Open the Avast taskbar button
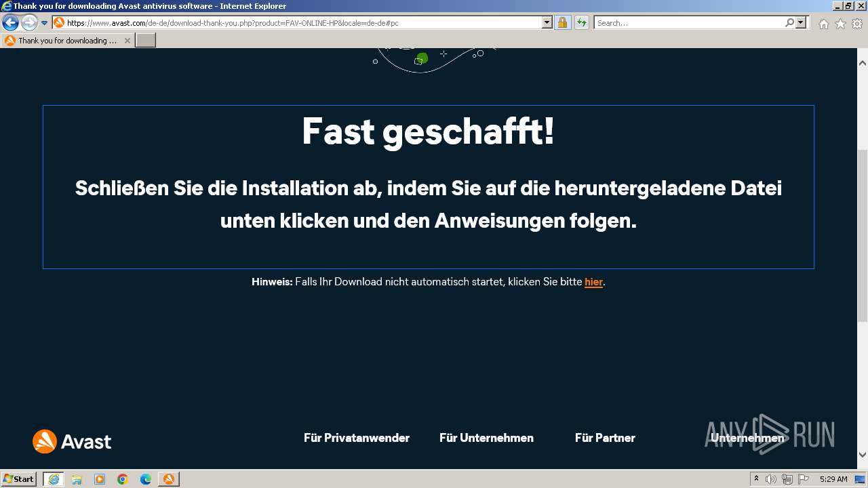 click(x=169, y=479)
